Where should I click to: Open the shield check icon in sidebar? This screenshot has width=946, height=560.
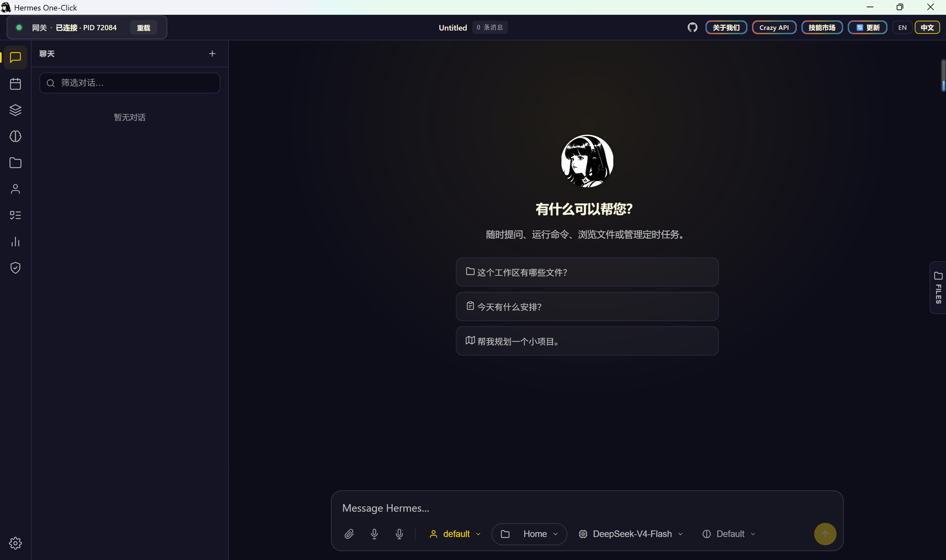[x=15, y=268]
